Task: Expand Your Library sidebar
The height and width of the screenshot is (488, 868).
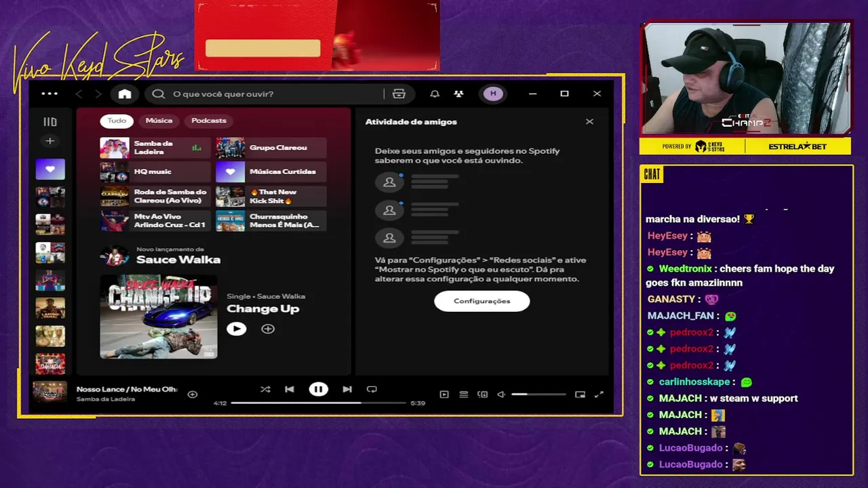Action: click(50, 122)
